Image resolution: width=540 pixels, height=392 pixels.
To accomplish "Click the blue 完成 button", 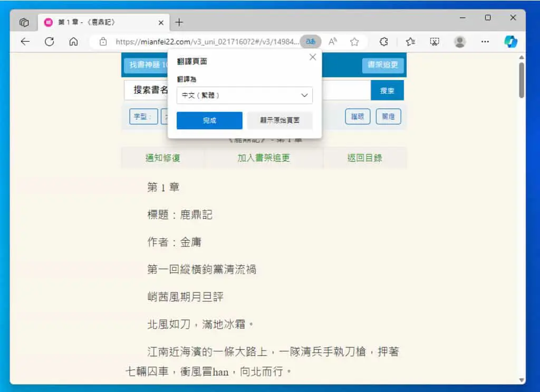I will (209, 121).
